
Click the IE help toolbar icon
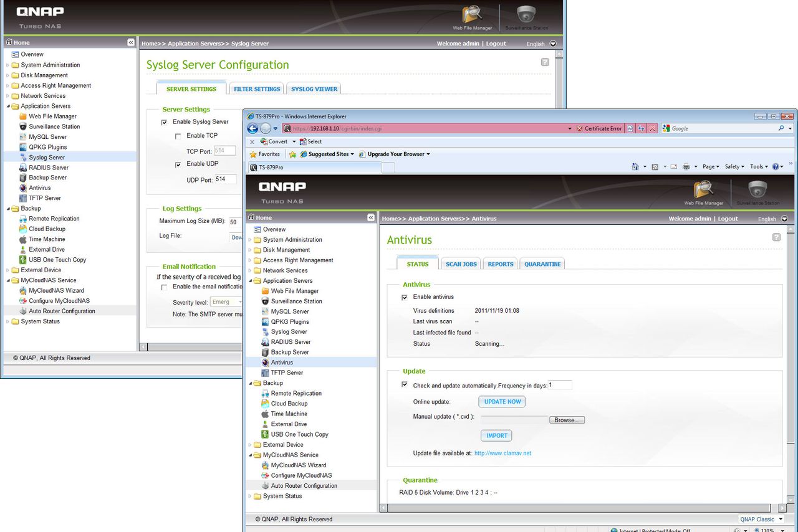pos(776,166)
